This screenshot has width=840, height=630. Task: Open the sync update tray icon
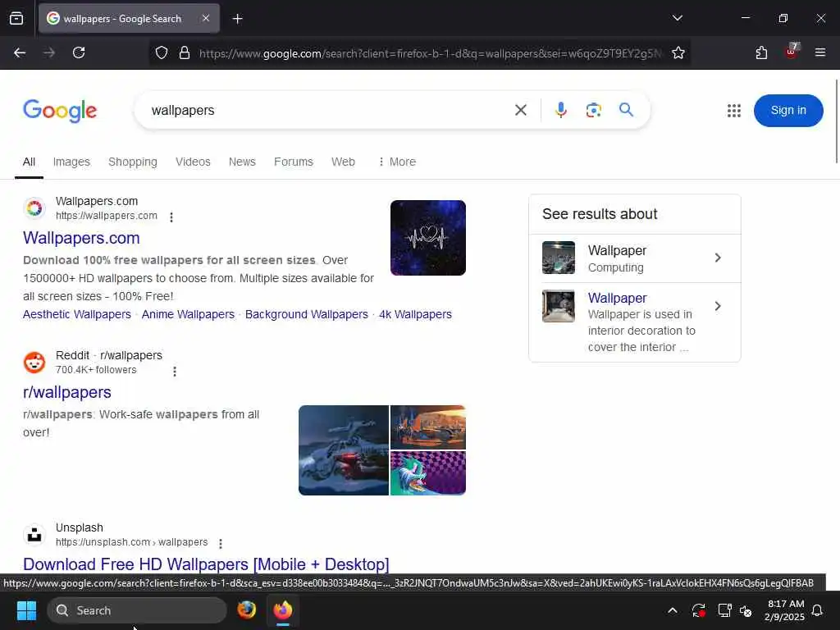[699, 610]
